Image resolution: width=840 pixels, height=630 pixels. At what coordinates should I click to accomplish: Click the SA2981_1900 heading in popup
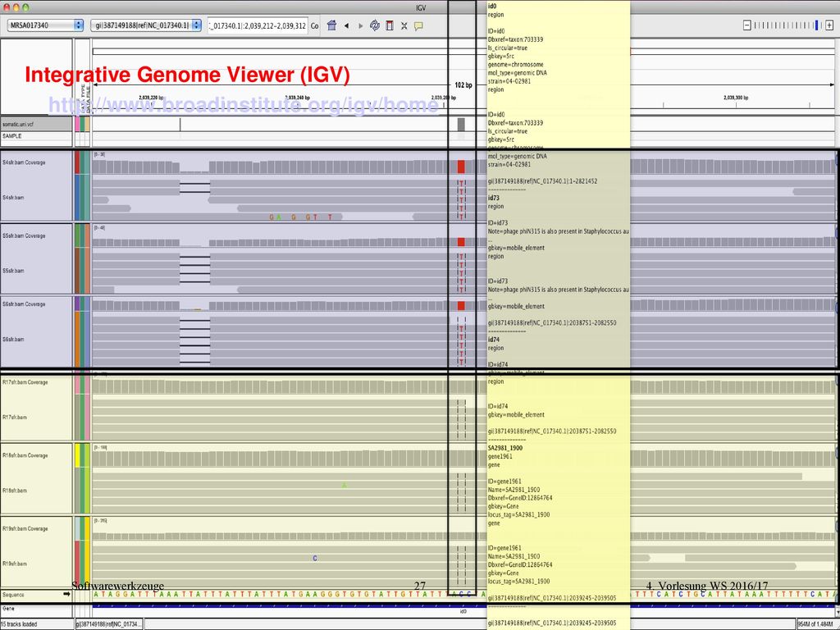point(505,448)
